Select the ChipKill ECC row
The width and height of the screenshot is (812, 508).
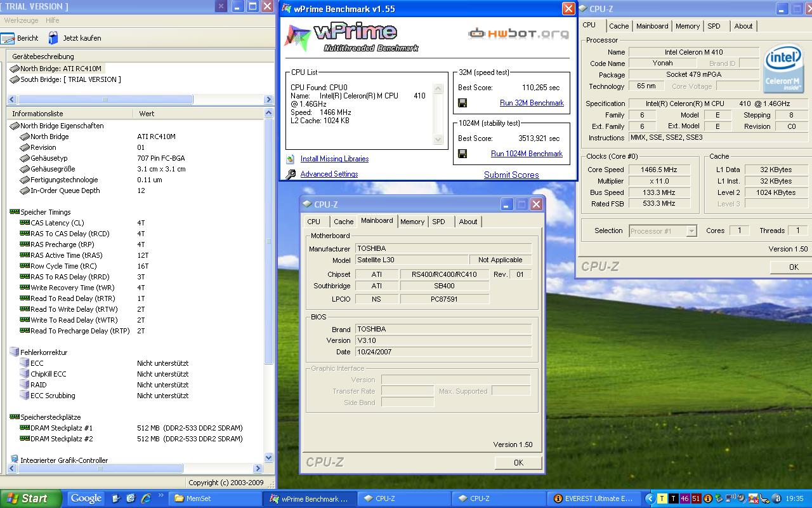(x=134, y=374)
